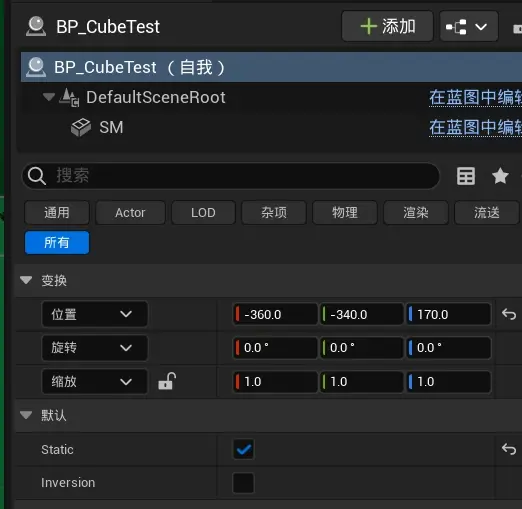Screen dimensions: 522x509
Task: Select the Actor filter tab
Action: tap(130, 212)
